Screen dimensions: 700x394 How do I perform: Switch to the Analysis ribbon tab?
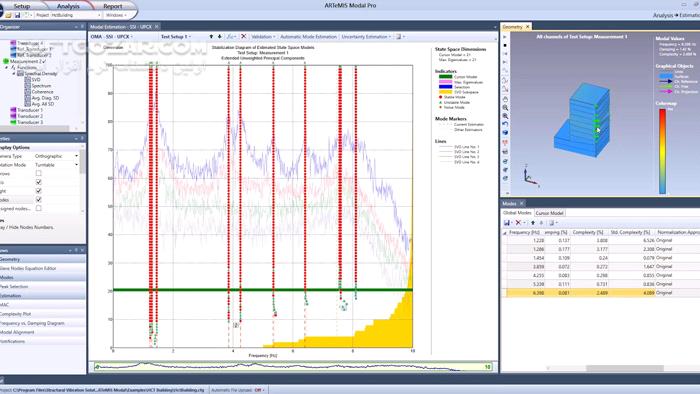tap(68, 6)
